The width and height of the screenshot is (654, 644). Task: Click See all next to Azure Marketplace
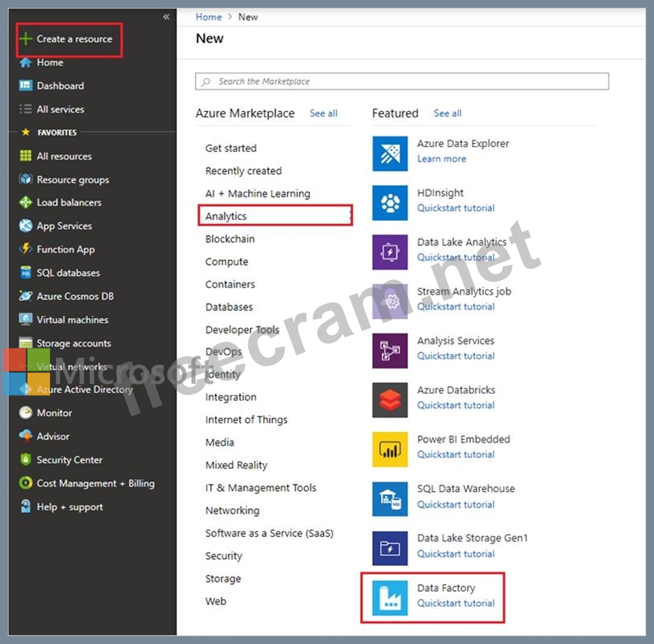point(324,113)
